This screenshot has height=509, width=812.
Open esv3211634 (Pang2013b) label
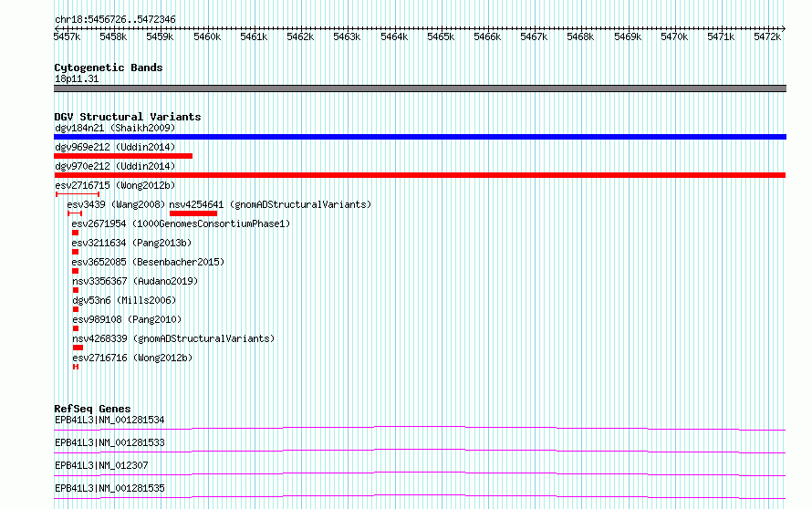(131, 243)
